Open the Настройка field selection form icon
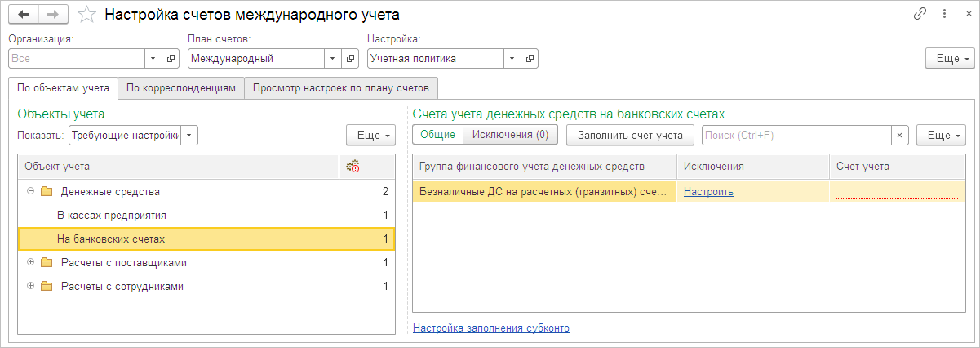 [530, 59]
